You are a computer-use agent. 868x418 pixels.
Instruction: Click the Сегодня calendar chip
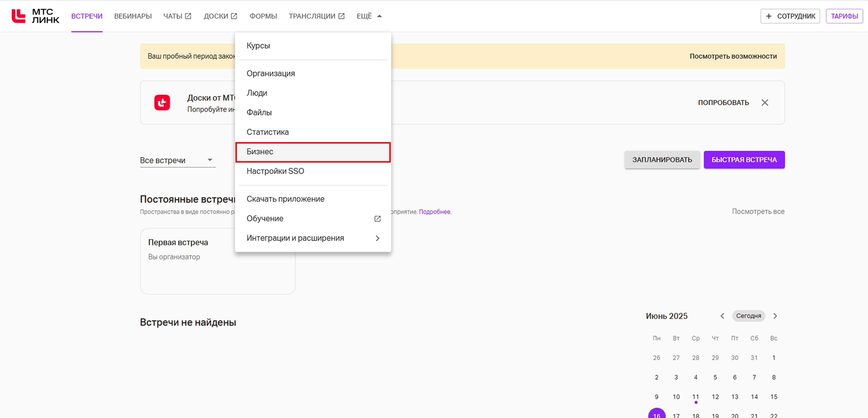click(x=748, y=316)
